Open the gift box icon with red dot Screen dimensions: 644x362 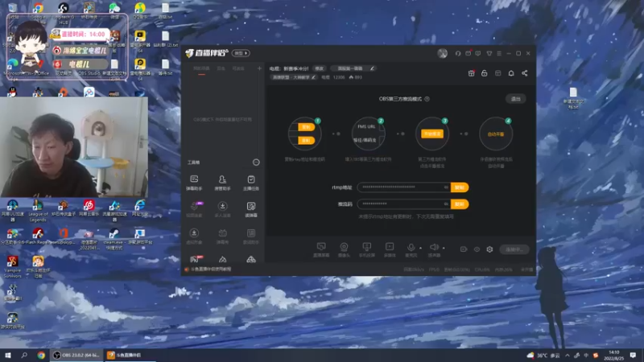pyautogui.click(x=472, y=73)
